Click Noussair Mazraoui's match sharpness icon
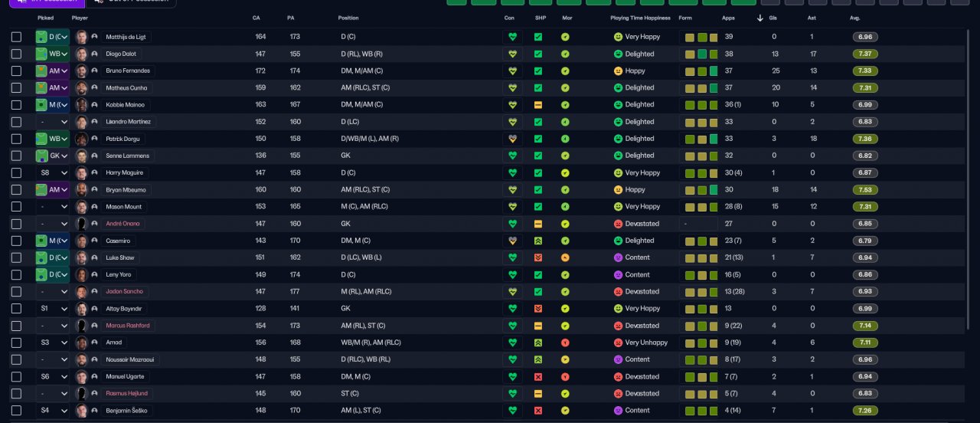This screenshot has height=423, width=980. 538,359
